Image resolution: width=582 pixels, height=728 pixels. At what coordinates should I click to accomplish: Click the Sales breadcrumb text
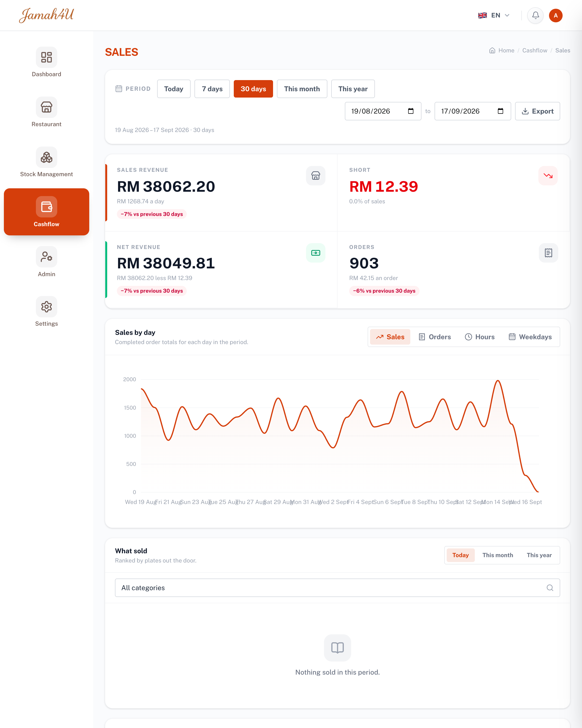[x=563, y=50]
